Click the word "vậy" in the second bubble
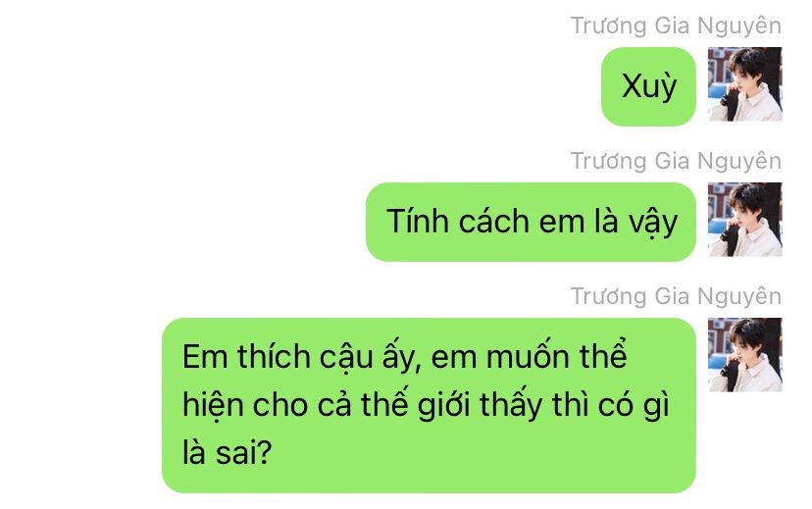The image size is (812, 509). (x=653, y=224)
